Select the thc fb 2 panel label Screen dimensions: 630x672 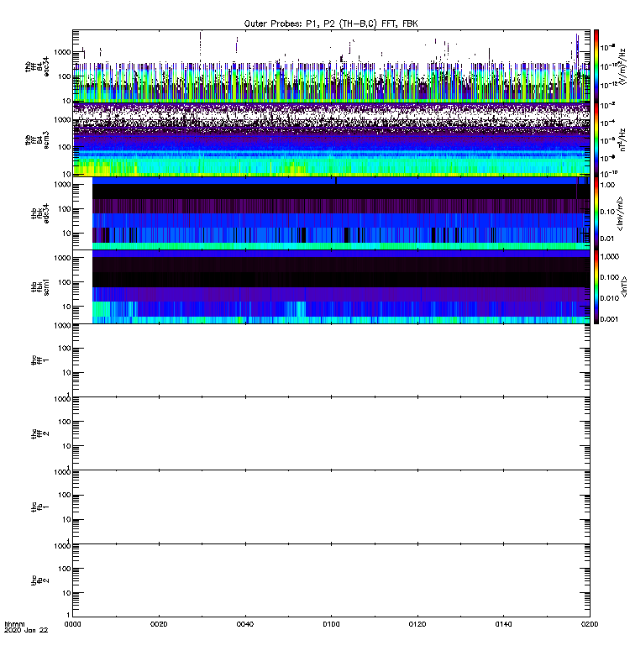40,580
